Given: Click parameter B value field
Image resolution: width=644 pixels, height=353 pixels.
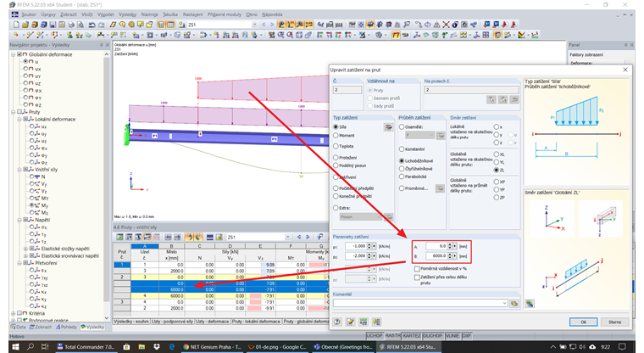Looking at the screenshot, I should (436, 256).
